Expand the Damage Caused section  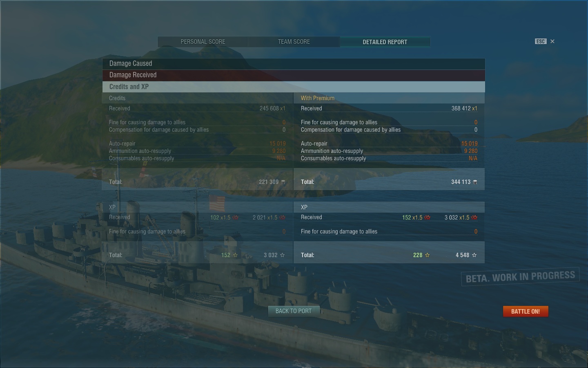[x=294, y=64]
